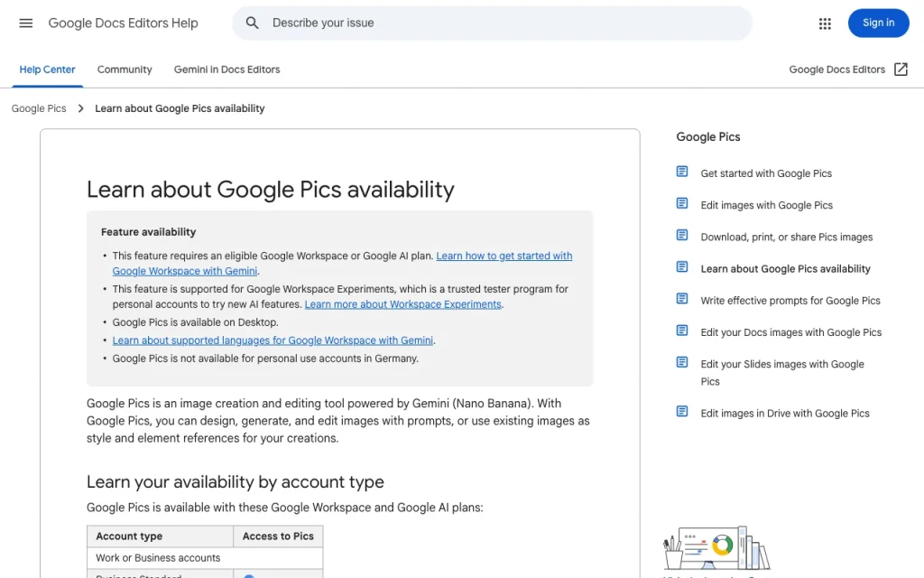Viewport: 924px width, 578px height.
Task: Open Learn how to get started with Gemini link
Action: coord(342,264)
